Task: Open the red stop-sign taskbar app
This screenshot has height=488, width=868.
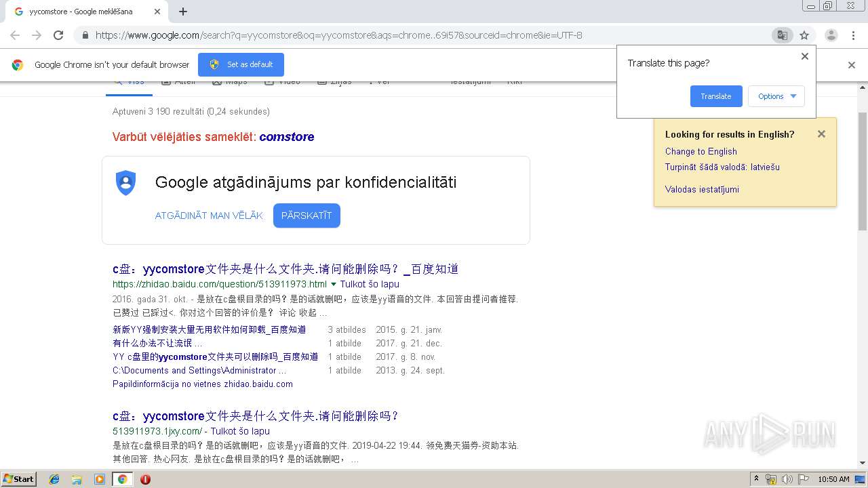Action: point(145,479)
